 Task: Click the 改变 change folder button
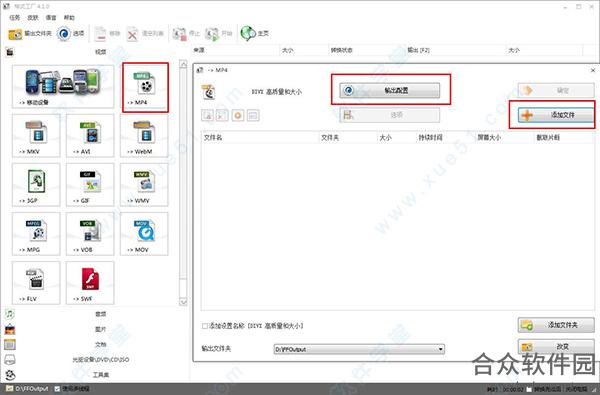(556, 346)
